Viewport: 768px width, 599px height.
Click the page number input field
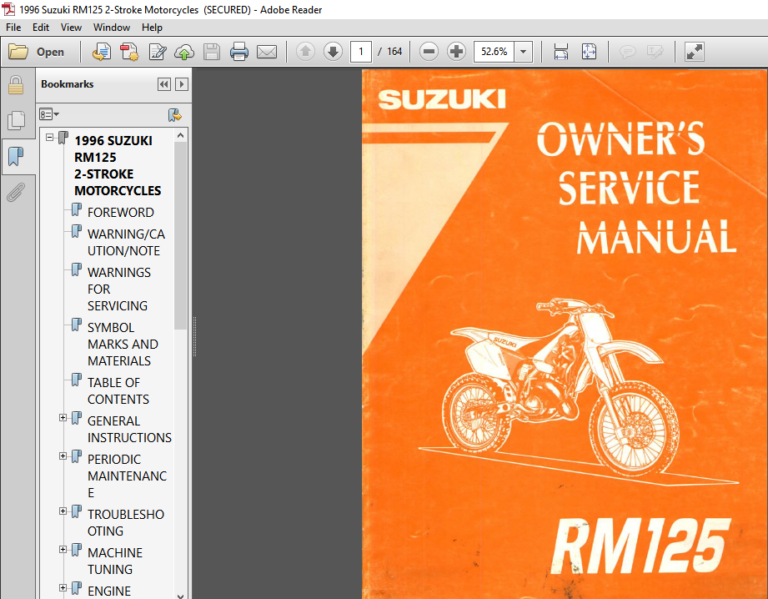point(360,51)
